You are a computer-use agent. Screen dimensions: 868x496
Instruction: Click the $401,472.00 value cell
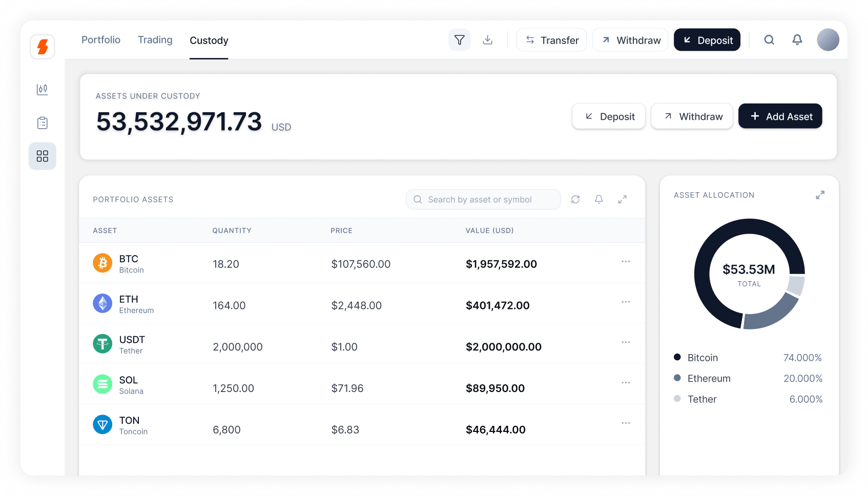pos(498,305)
